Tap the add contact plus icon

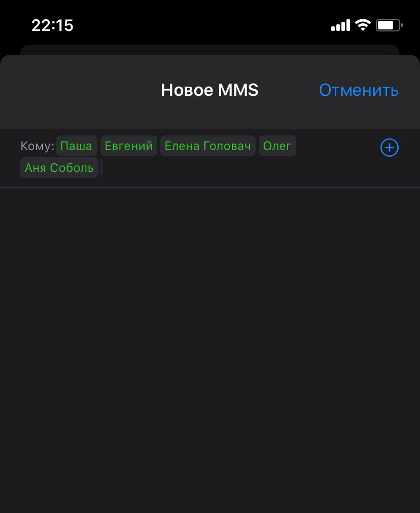coord(389,148)
